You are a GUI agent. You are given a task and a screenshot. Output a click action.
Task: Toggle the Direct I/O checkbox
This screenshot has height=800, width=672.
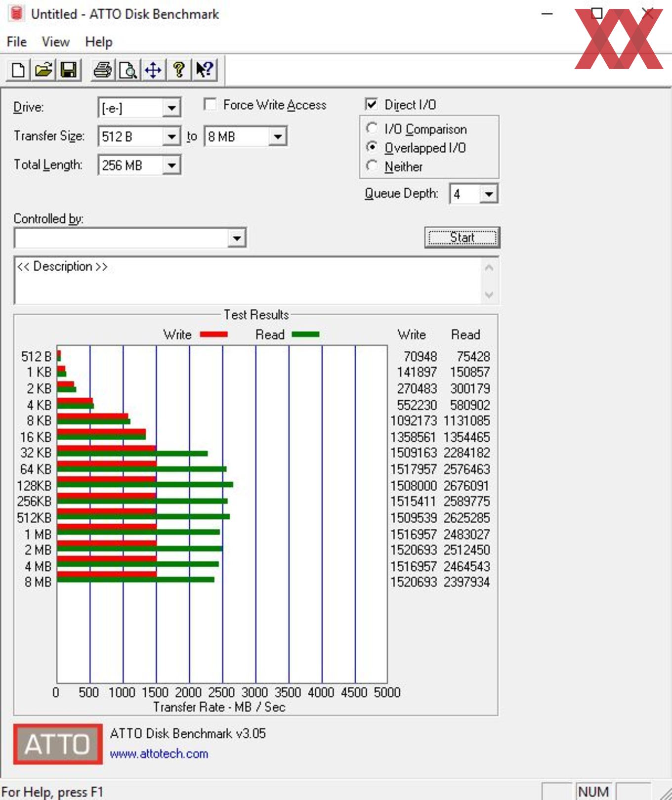point(371,104)
